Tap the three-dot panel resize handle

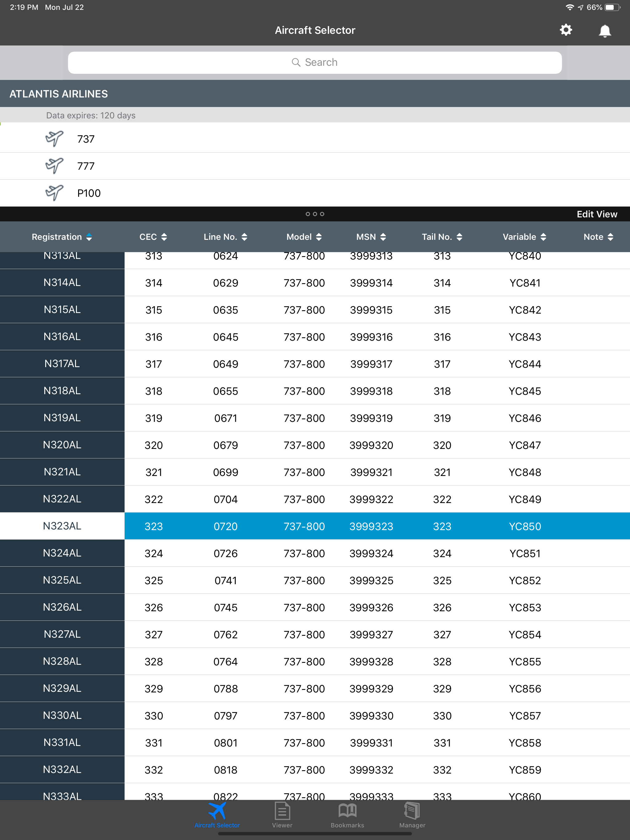point(315,214)
